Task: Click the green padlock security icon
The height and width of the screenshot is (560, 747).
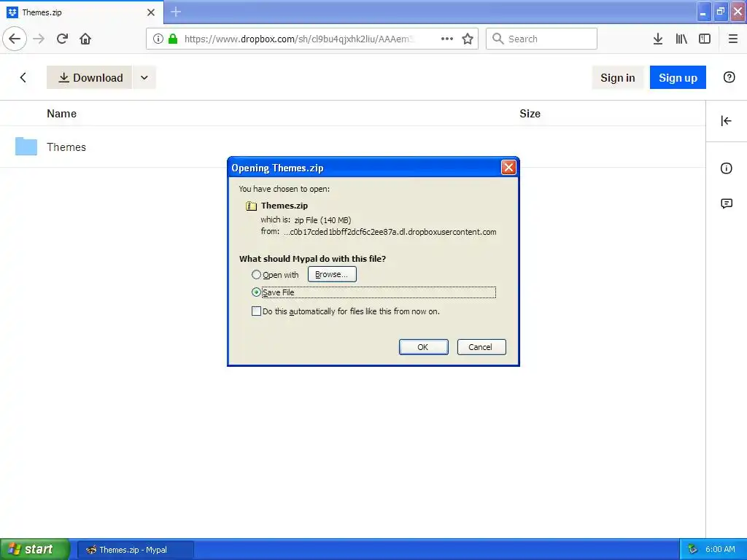Action: tap(173, 39)
